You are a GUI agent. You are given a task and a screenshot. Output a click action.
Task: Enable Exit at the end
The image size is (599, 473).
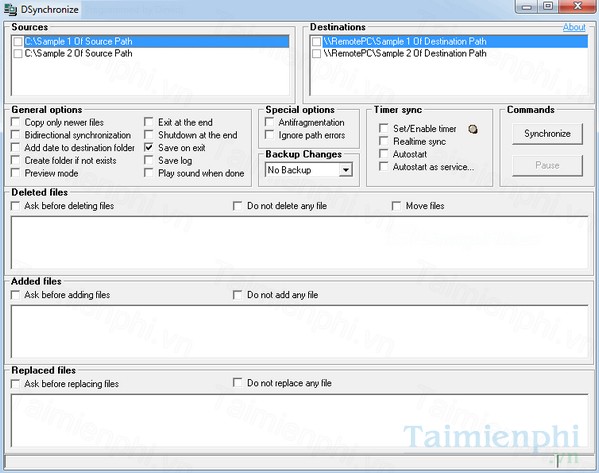149,122
